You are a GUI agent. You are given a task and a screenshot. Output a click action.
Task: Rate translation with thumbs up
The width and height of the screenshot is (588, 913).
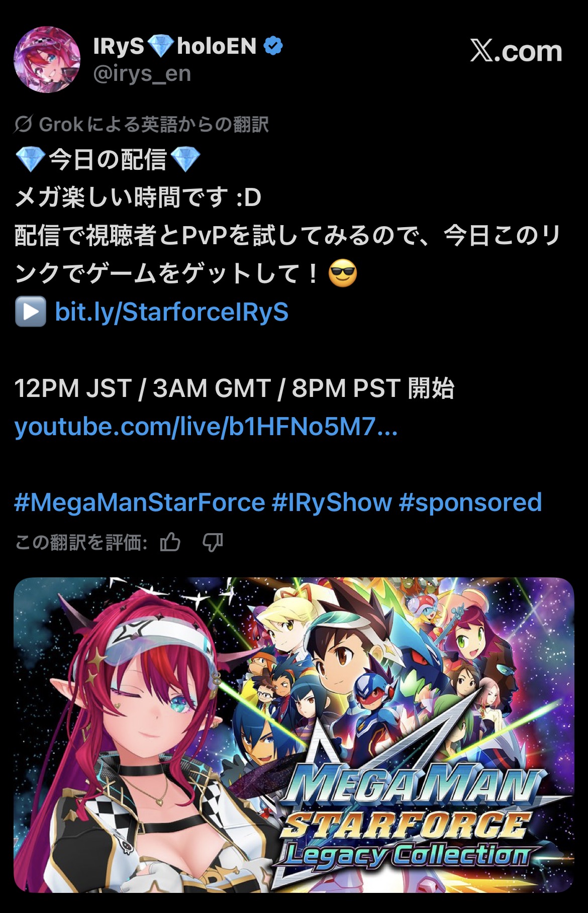(170, 542)
